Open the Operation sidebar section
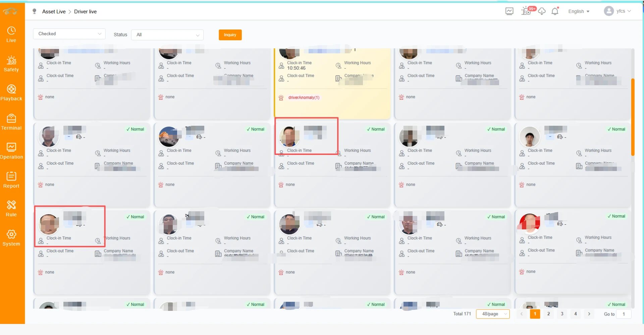 tap(11, 151)
